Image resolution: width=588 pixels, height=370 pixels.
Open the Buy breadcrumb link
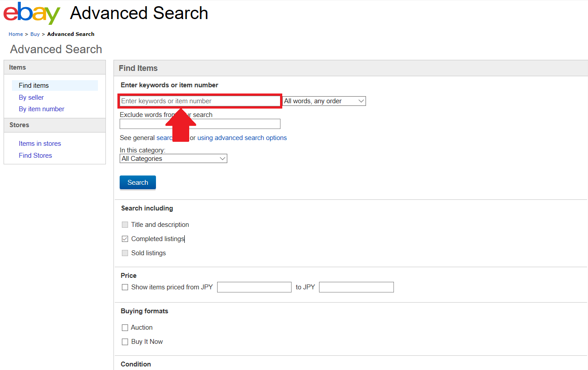[35, 34]
